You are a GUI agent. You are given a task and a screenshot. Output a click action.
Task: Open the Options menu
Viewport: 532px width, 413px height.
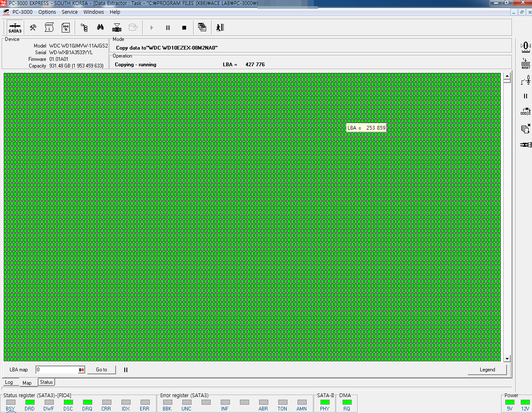(47, 12)
